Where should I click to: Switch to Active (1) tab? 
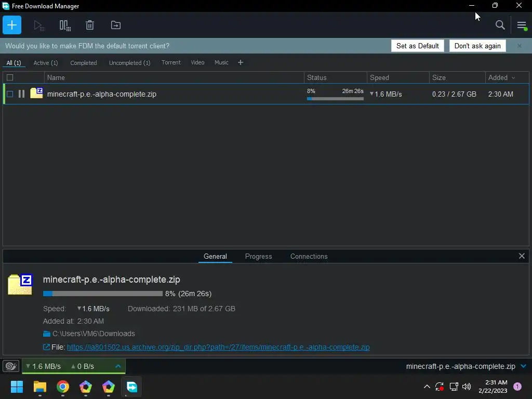pos(46,63)
